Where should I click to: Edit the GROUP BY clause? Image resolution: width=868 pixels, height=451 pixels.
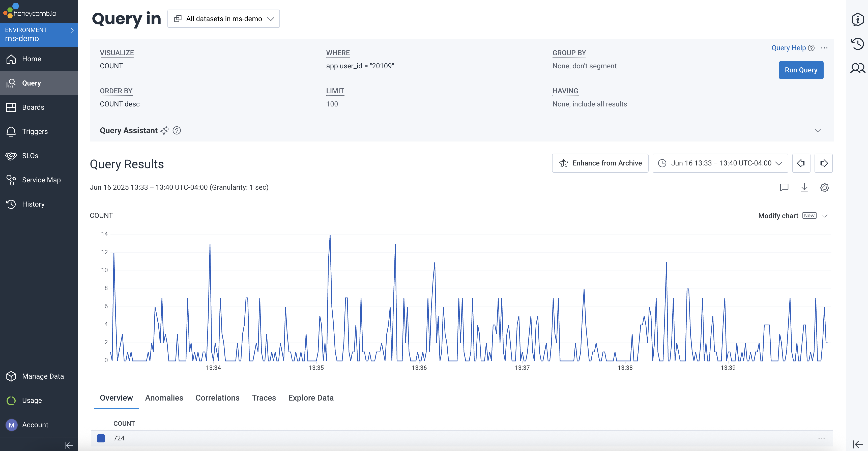click(584, 66)
